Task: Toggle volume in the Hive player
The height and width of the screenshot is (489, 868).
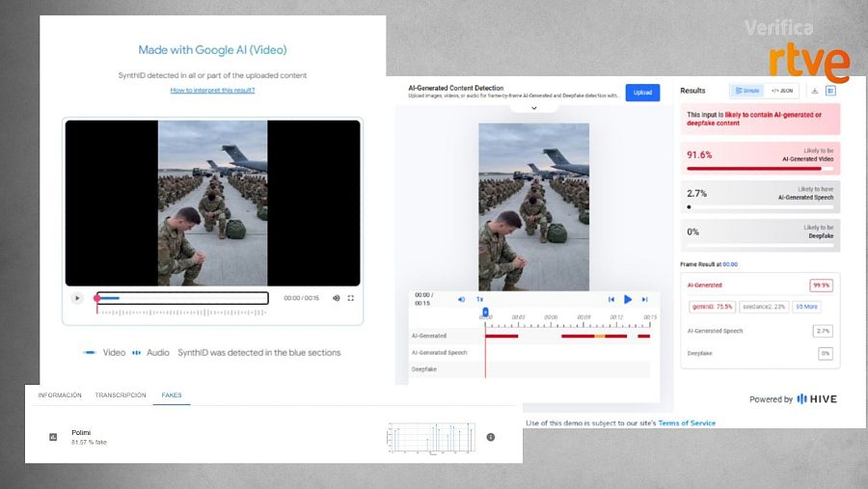Action: (x=461, y=299)
